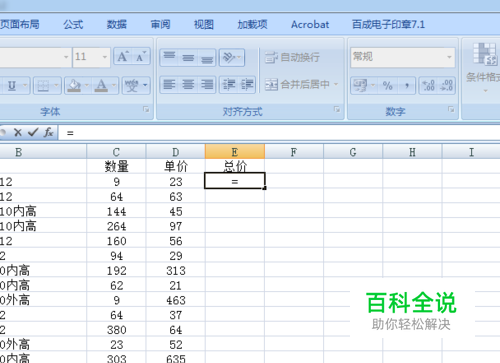The height and width of the screenshot is (363, 500).
Task: Align text to top of cell
Action: click(169, 57)
